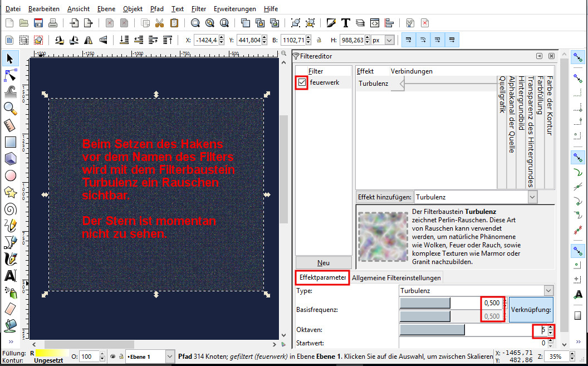Flip selection horizontally

coord(89,40)
